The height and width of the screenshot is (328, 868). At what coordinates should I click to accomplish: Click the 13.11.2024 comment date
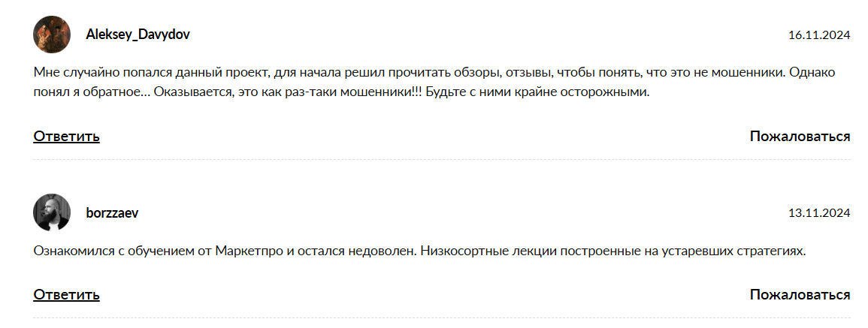point(818,213)
